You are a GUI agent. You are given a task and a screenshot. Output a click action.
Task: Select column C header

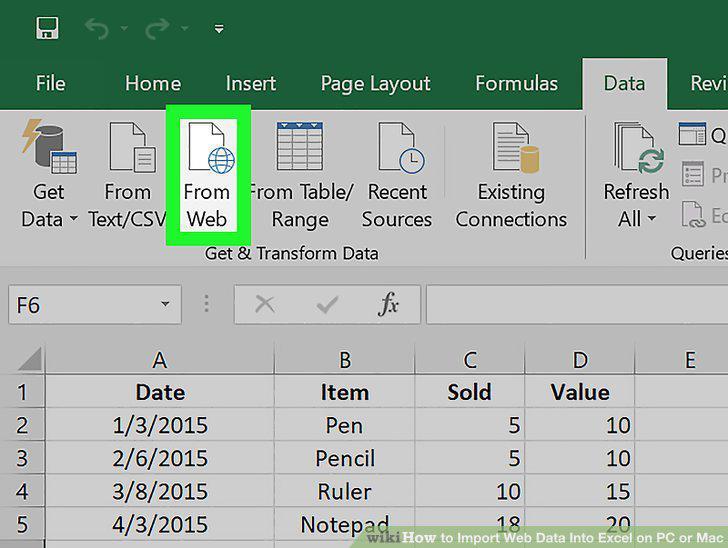point(470,359)
